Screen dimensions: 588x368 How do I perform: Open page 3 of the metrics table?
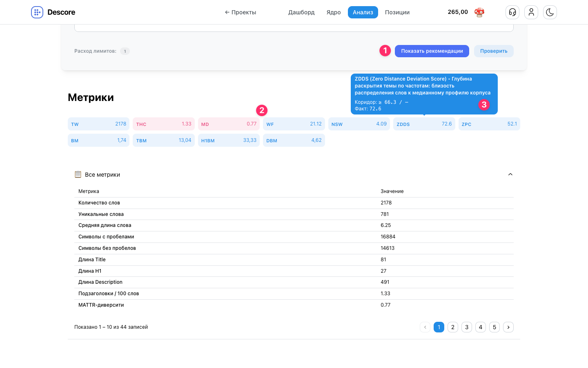point(467,327)
